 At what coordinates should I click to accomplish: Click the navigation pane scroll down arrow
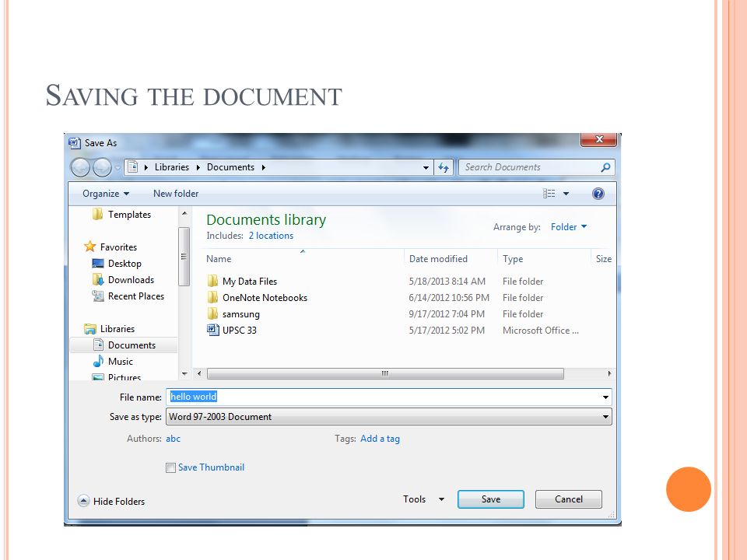tap(184, 374)
